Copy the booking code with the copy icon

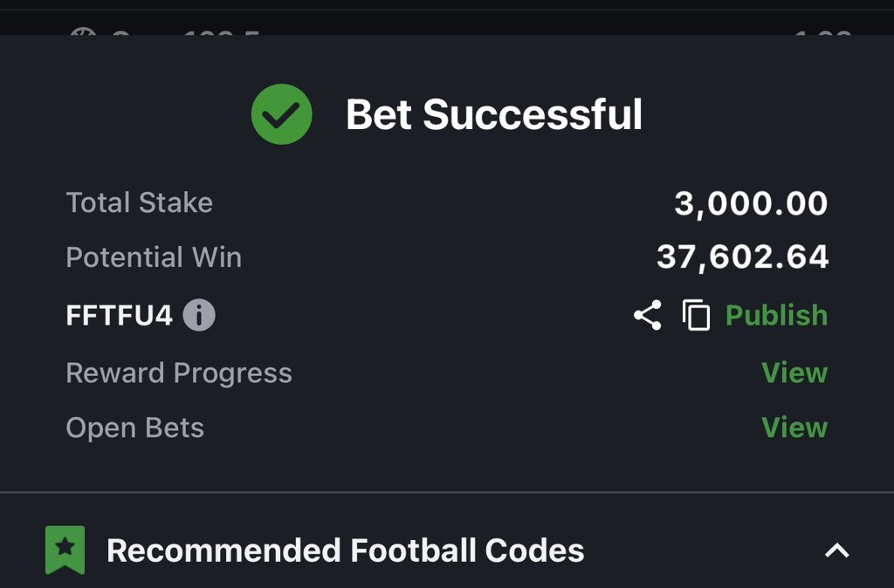pyautogui.click(x=696, y=315)
